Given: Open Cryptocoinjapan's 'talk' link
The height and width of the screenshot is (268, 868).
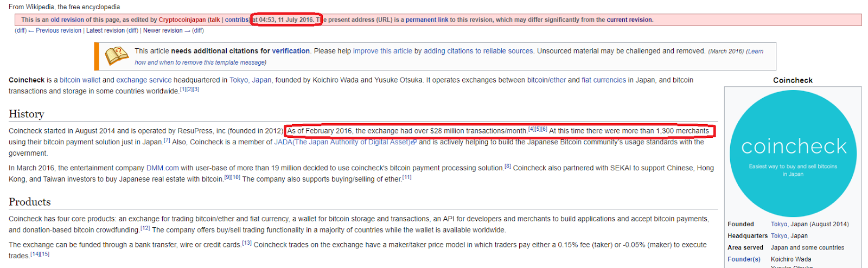Looking at the screenshot, I should click(x=215, y=20).
